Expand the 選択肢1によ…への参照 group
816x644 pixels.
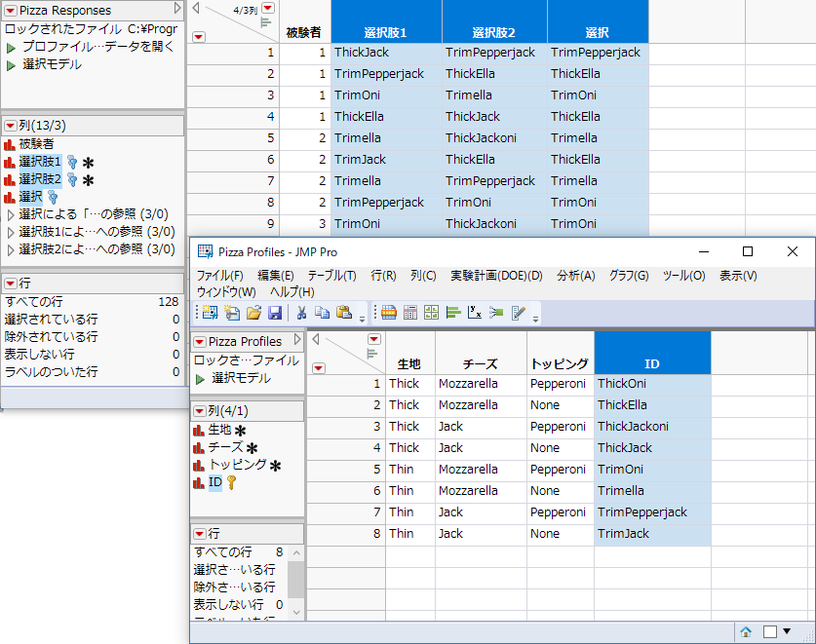click(11, 232)
